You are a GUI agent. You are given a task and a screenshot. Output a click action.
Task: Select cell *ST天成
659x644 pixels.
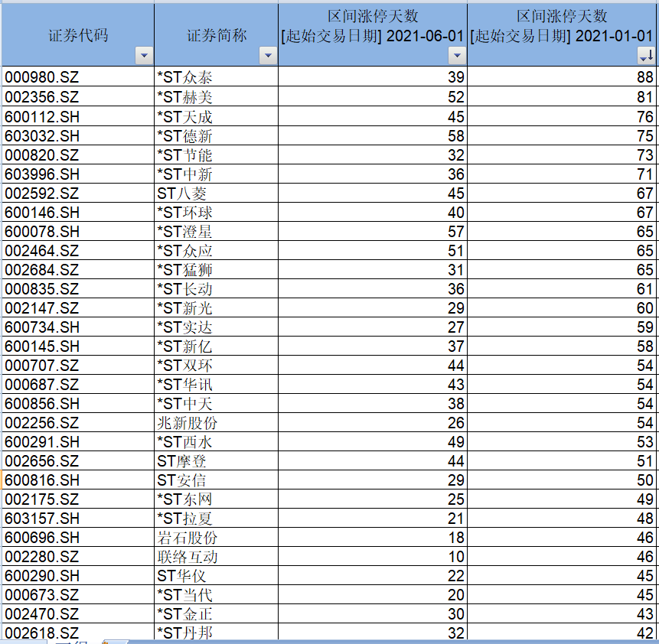click(217, 116)
